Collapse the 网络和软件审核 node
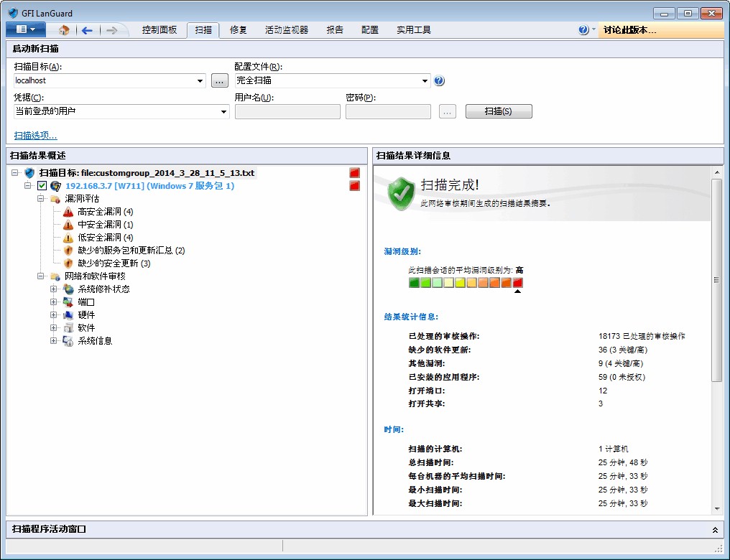This screenshot has height=560, width=730. [41, 276]
